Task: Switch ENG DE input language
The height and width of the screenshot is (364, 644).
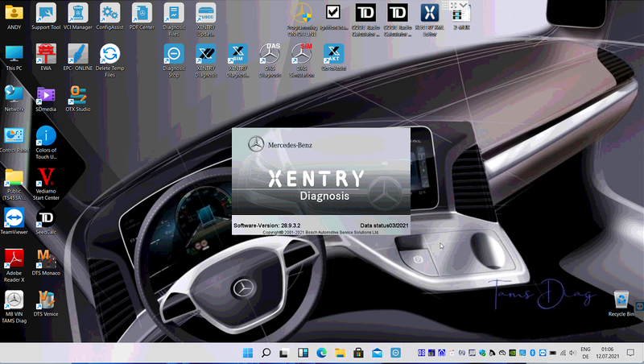Action: point(585,353)
